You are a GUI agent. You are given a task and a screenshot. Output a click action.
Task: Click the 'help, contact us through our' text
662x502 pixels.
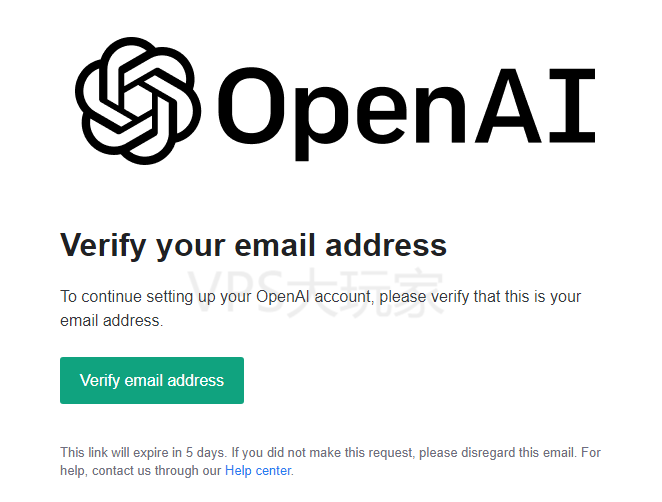tap(141, 470)
